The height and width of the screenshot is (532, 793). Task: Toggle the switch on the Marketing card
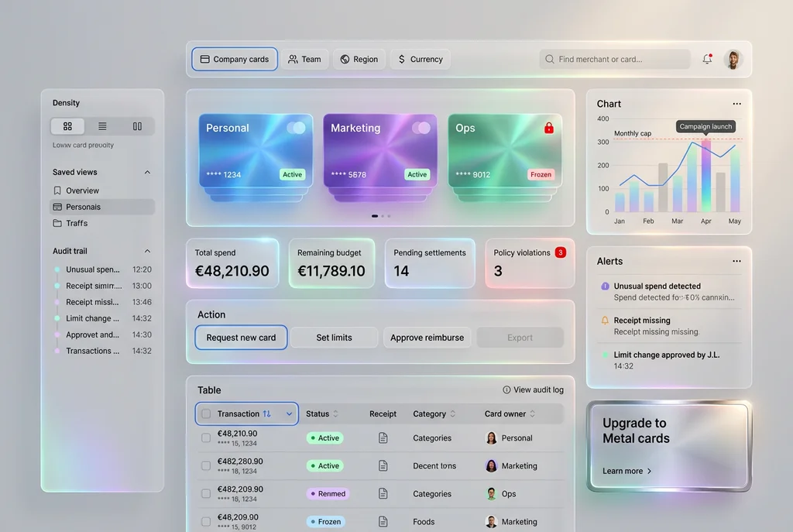pyautogui.click(x=422, y=129)
